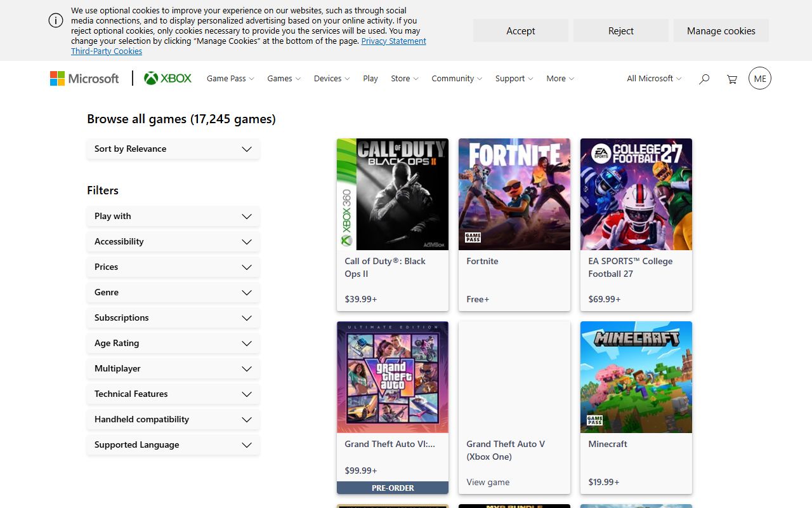Click the $19.99+ price under Minecraft
Screen dimensions: 812x508
pyautogui.click(x=604, y=482)
